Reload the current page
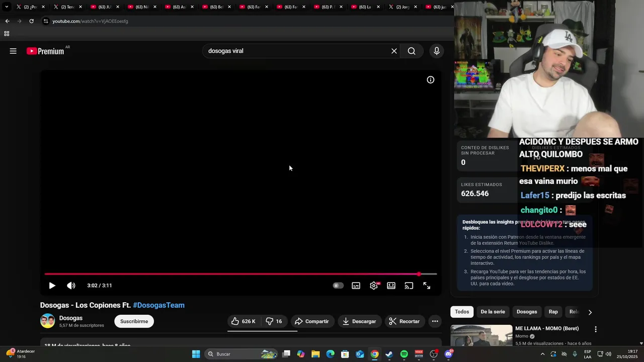The width and height of the screenshot is (644, 362). pyautogui.click(x=31, y=21)
